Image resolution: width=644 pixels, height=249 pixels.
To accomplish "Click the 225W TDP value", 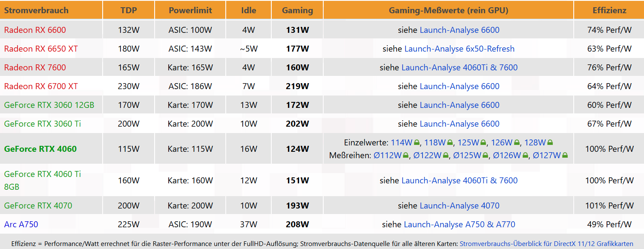I will (129, 224).
